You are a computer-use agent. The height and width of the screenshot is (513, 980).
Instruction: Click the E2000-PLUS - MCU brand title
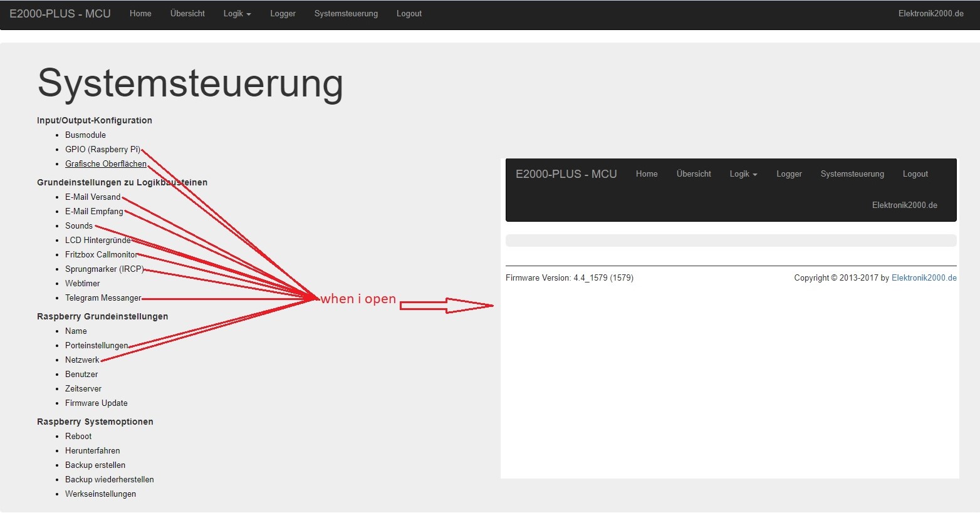click(x=60, y=14)
